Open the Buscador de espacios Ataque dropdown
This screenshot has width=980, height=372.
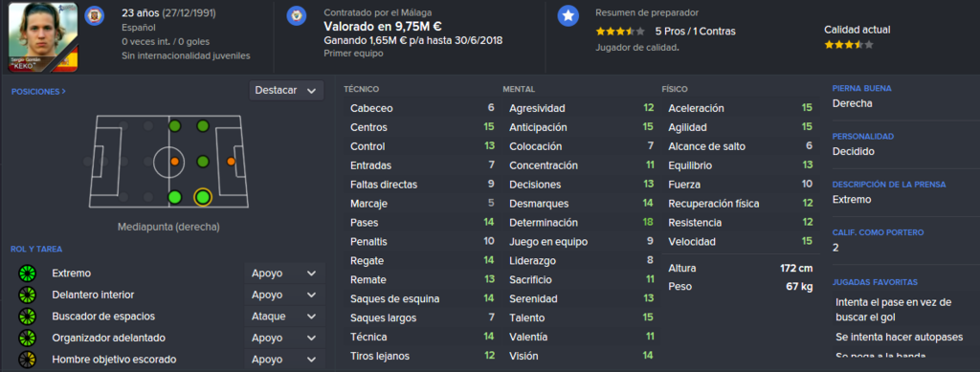tap(284, 317)
